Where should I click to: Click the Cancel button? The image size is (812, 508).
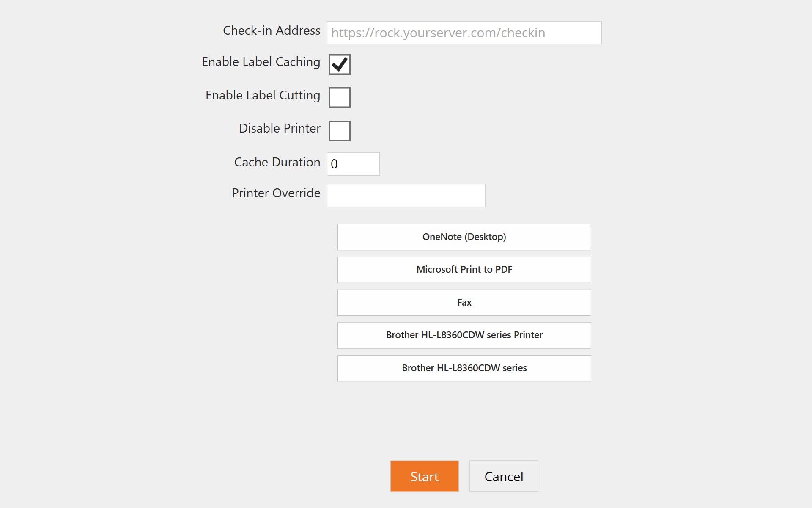(x=504, y=477)
